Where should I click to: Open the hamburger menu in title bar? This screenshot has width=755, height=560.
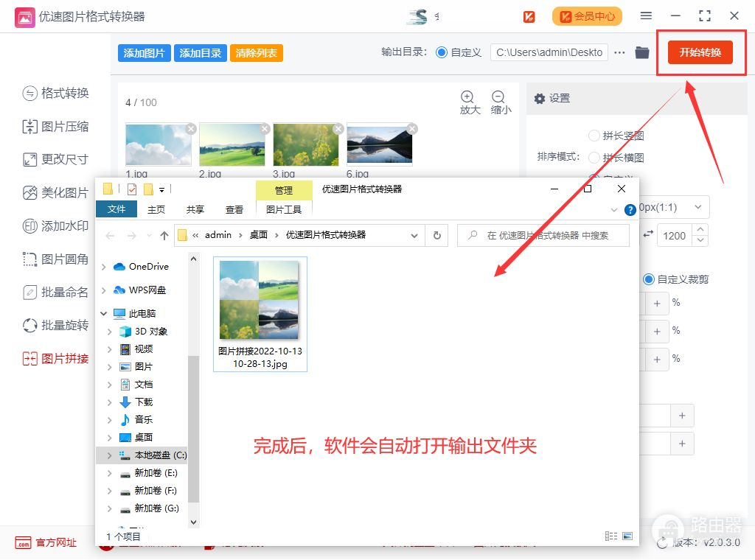(x=646, y=16)
